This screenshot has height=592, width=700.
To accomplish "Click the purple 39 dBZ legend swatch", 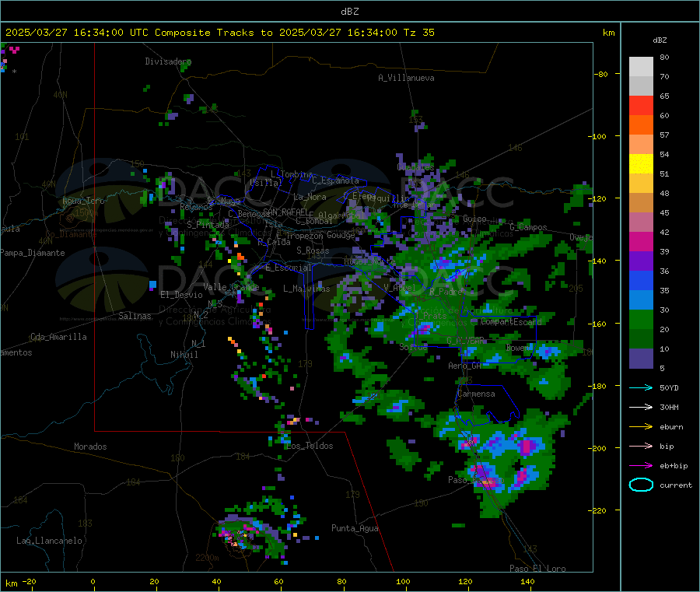I will point(641,261).
